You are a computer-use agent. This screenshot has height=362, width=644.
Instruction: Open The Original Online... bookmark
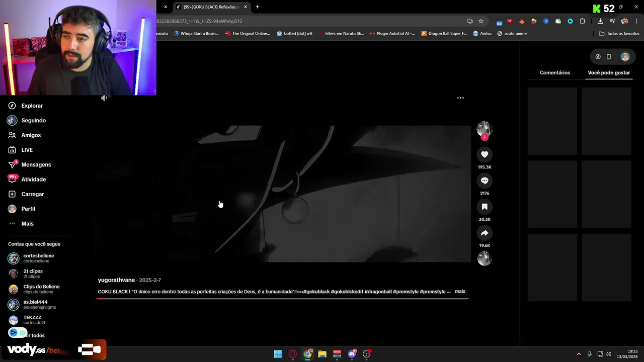(247, 34)
